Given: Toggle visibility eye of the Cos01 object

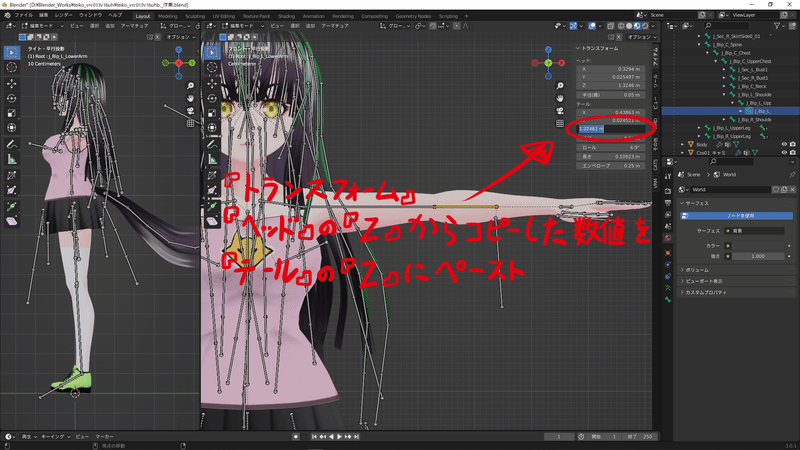Looking at the screenshot, I should point(784,153).
